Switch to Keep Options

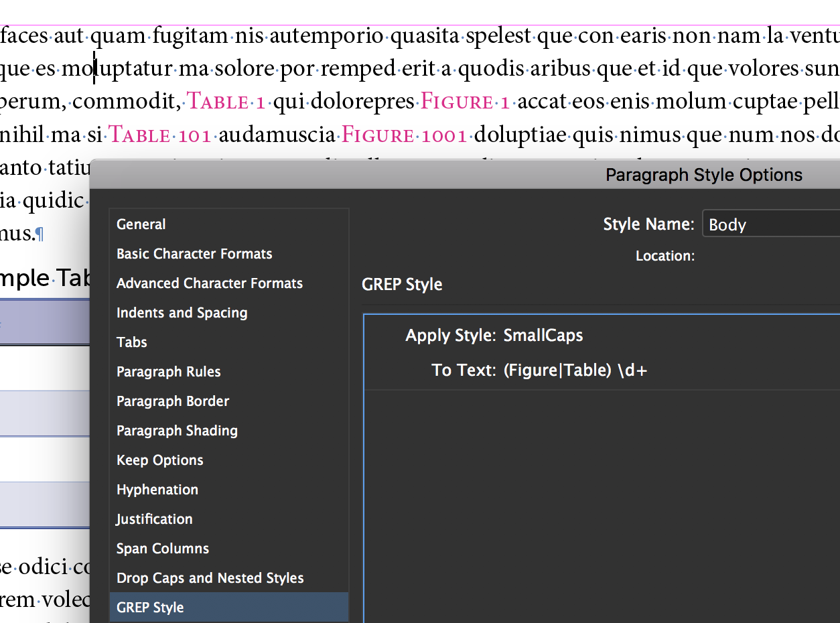(159, 460)
